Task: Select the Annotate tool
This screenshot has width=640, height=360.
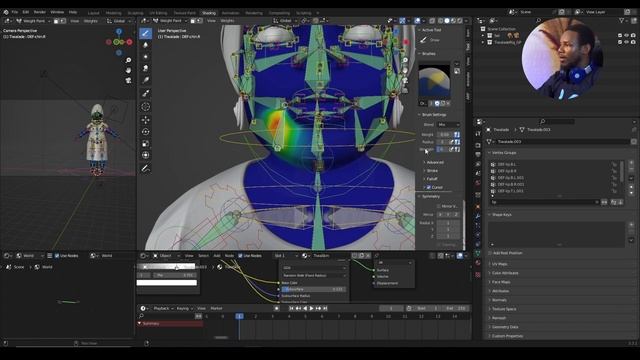Action: (x=145, y=168)
